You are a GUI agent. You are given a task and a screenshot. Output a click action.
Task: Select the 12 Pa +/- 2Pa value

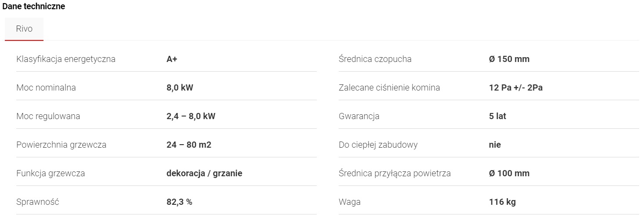tap(516, 87)
